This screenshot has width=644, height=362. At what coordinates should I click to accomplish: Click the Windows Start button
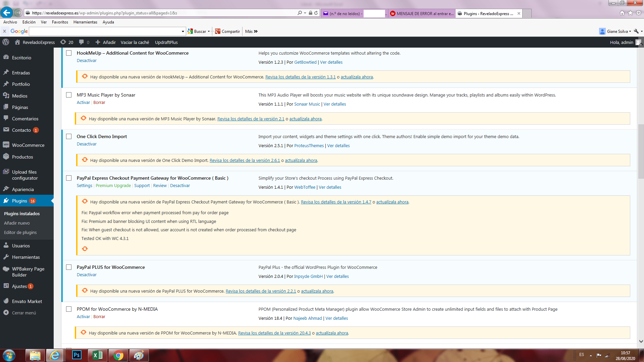tap(9, 355)
